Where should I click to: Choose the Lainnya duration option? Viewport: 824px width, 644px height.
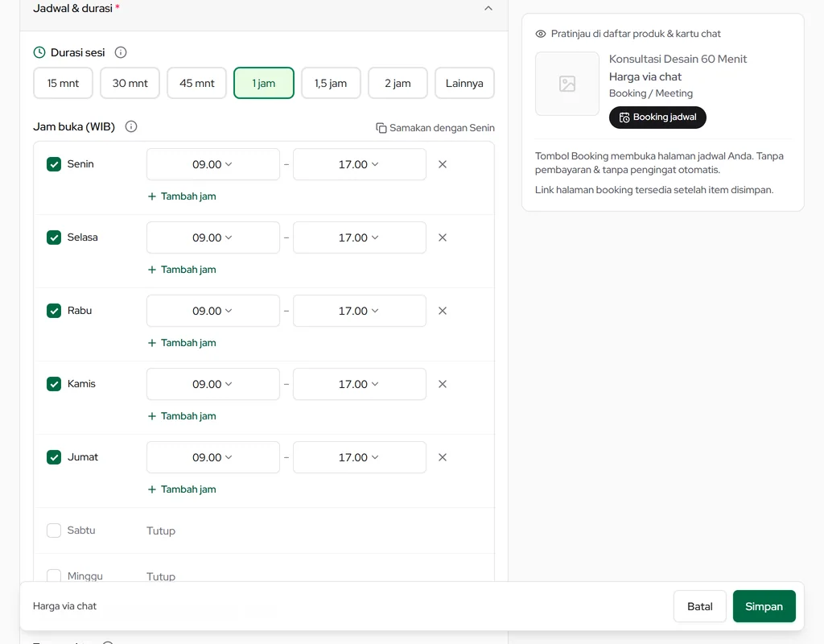(x=464, y=83)
